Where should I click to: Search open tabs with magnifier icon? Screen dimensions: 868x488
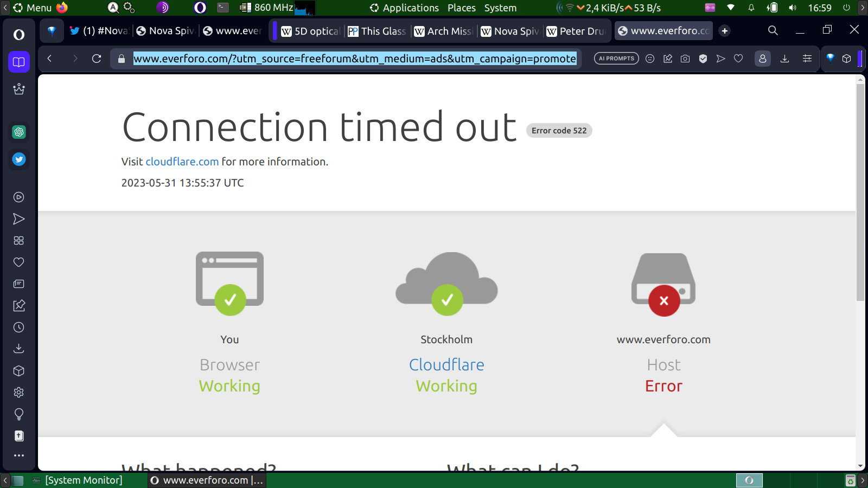[773, 30]
